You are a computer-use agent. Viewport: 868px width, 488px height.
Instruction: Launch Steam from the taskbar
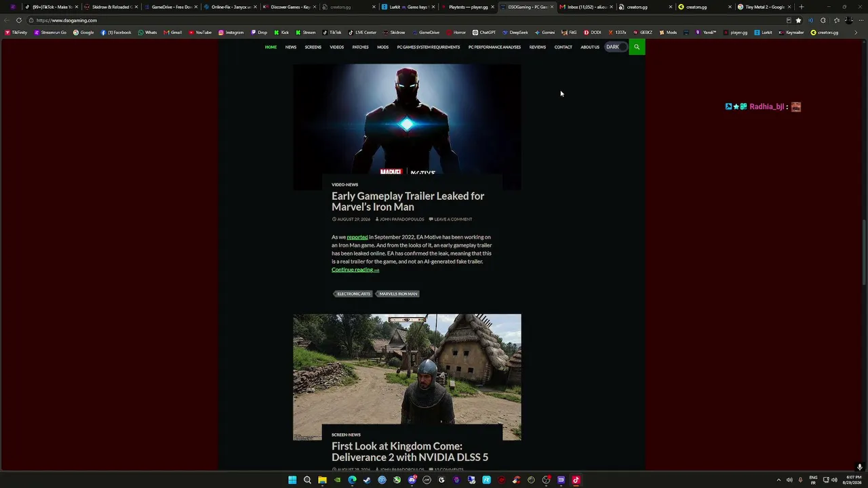[x=367, y=480]
